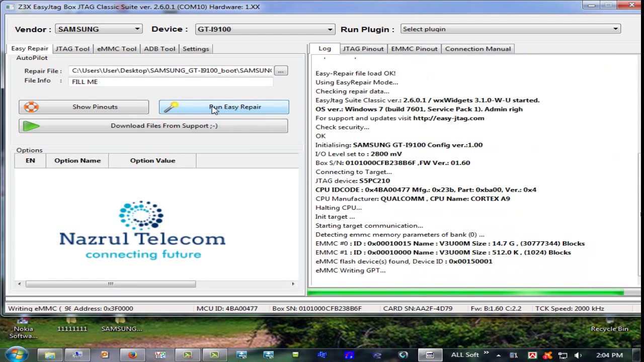Viewport: 644px width, 362px height.
Task: Click 'eMMC Writing GPT...' log line
Action: (350, 270)
